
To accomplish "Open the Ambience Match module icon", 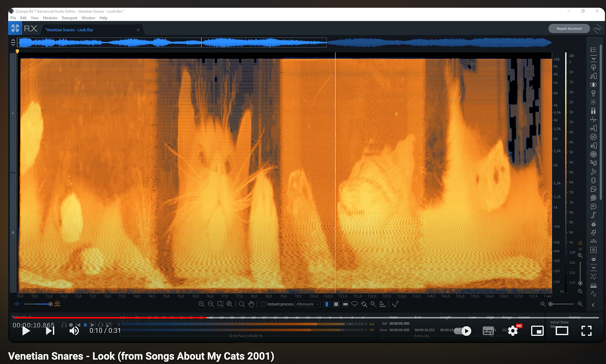I will (x=593, y=67).
